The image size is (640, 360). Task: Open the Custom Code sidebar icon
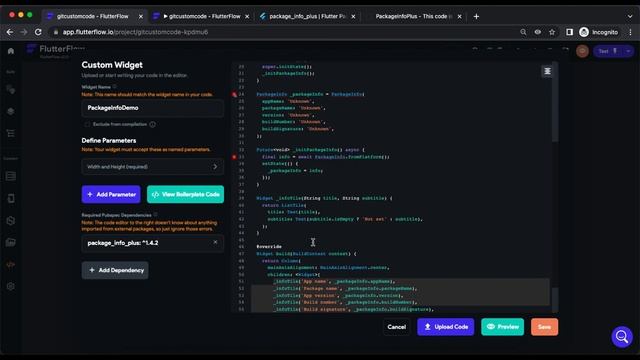tap(11, 264)
